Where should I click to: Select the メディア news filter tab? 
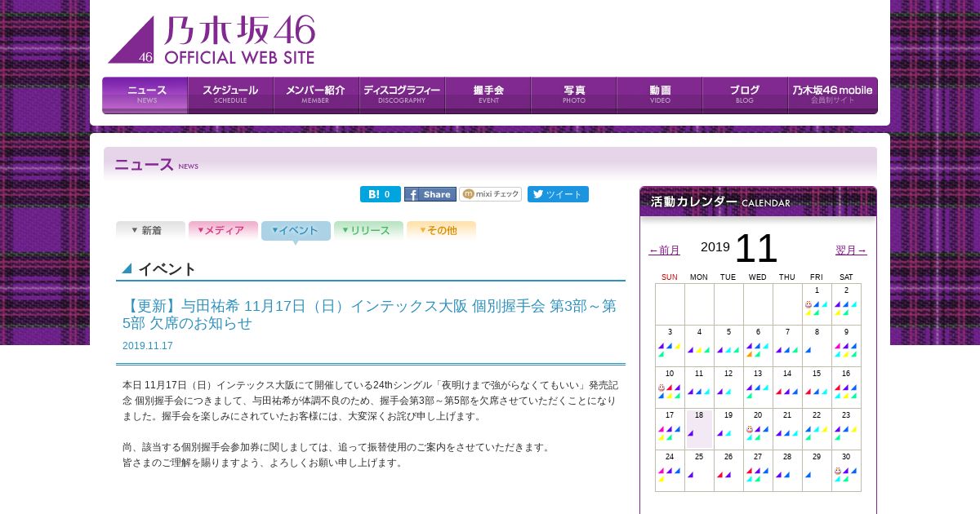[223, 230]
